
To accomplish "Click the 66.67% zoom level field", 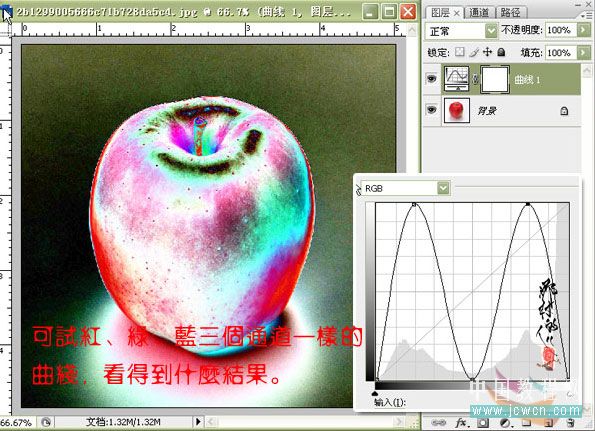I will click(17, 422).
